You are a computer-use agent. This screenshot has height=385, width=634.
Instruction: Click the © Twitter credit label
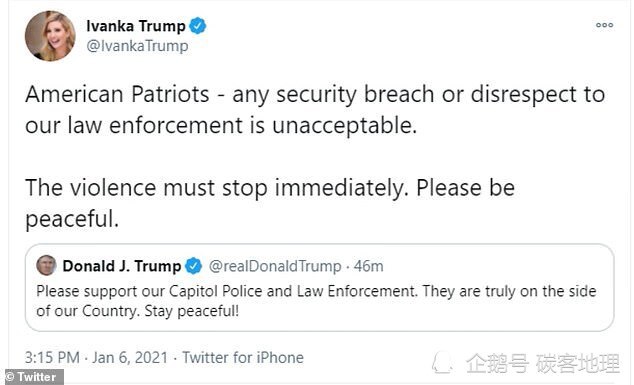pyautogui.click(x=32, y=377)
